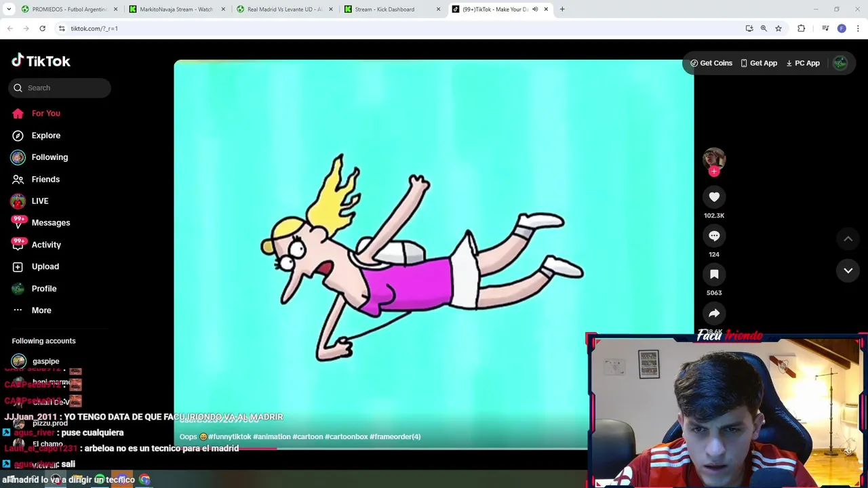The width and height of the screenshot is (868, 488).
Task: Click the Activity bell icon
Action: [18, 245]
